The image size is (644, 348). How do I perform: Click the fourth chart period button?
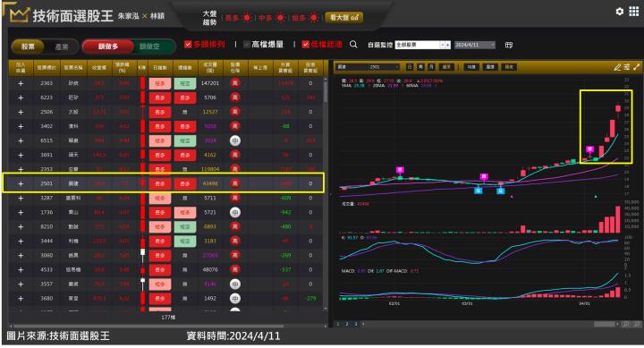click(446, 67)
